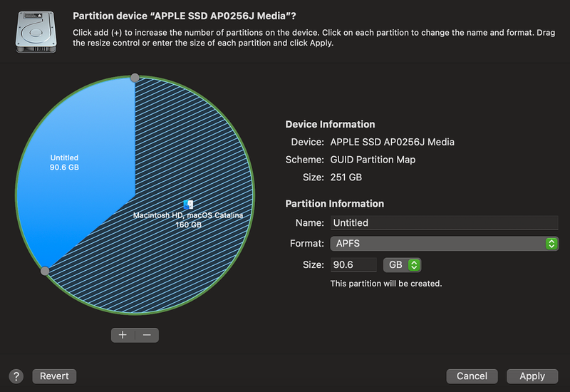Open help with the question mark button
This screenshot has width=570, height=392.
pyautogui.click(x=16, y=376)
